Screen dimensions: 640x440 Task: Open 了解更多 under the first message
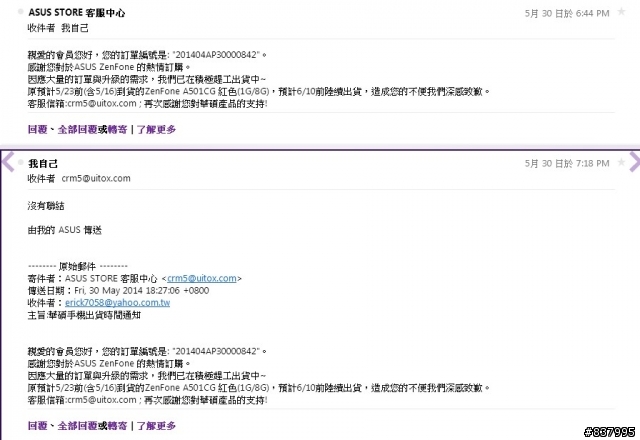[x=156, y=129]
